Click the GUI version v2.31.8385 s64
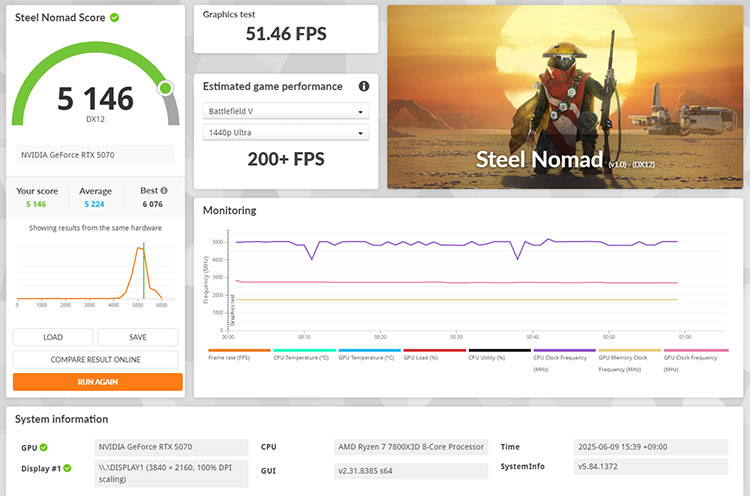Screen dimensions: 750x496 411,471
